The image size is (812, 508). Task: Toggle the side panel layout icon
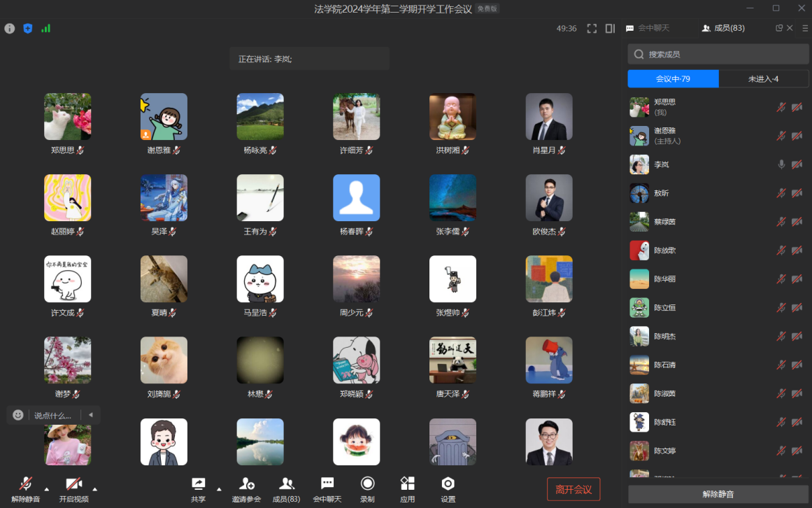tap(610, 29)
